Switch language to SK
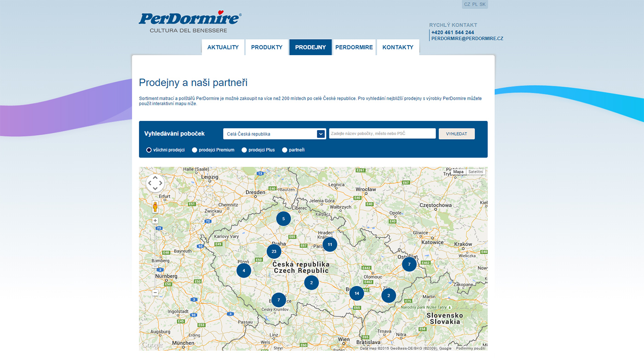 pyautogui.click(x=483, y=4)
